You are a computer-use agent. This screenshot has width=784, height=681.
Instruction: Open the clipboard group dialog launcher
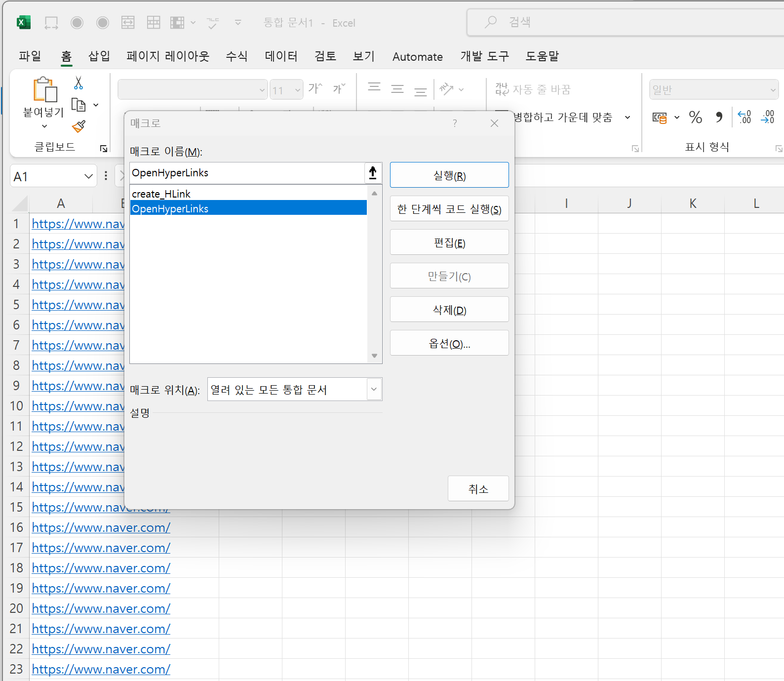(104, 149)
